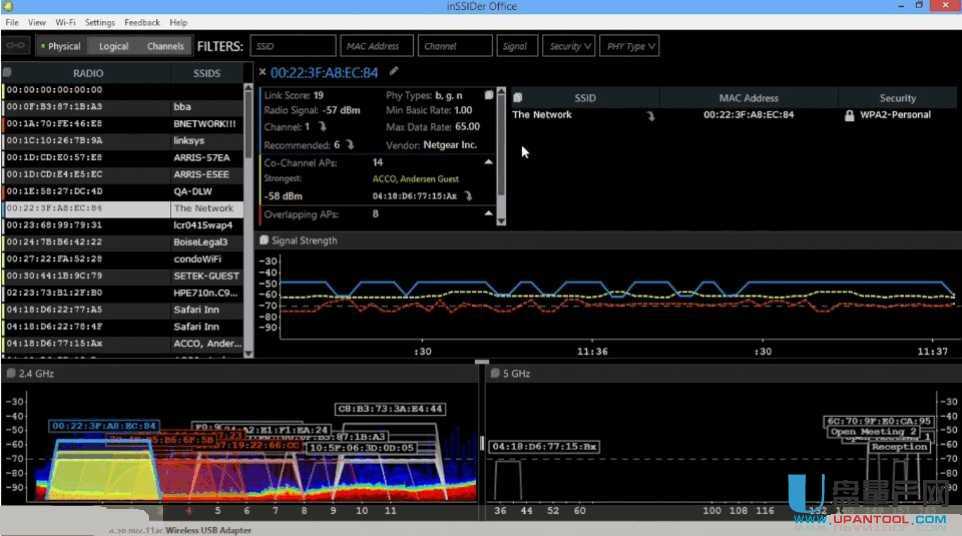962x536 pixels.
Task: Open the Wi-Fi menu
Action: tap(65, 22)
